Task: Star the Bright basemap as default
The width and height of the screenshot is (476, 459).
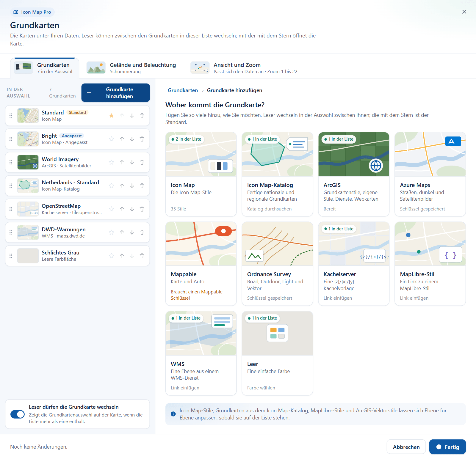Action: 112,139
